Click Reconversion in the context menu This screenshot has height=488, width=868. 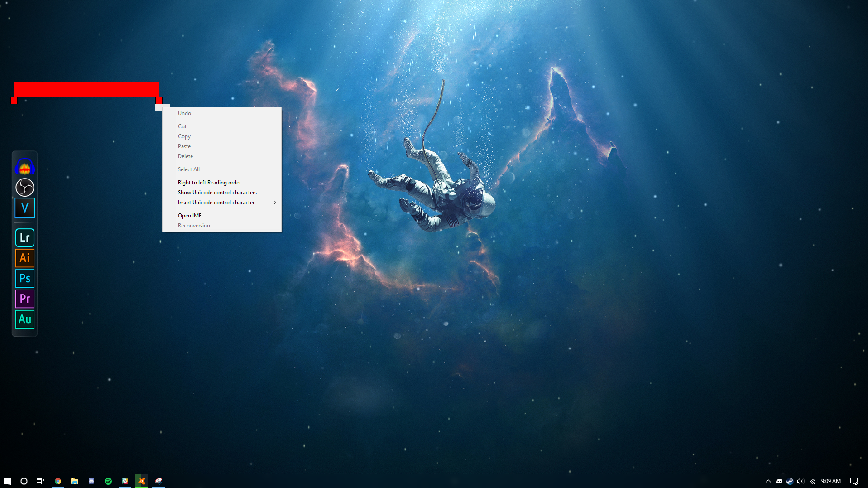pyautogui.click(x=222, y=226)
